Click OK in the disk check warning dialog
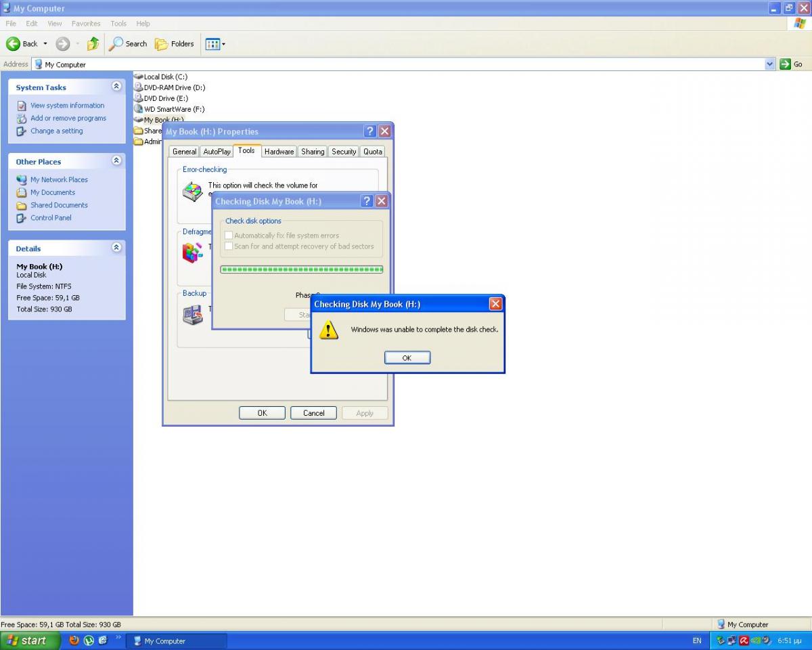Viewport: 812px width, 650px height. (x=407, y=357)
